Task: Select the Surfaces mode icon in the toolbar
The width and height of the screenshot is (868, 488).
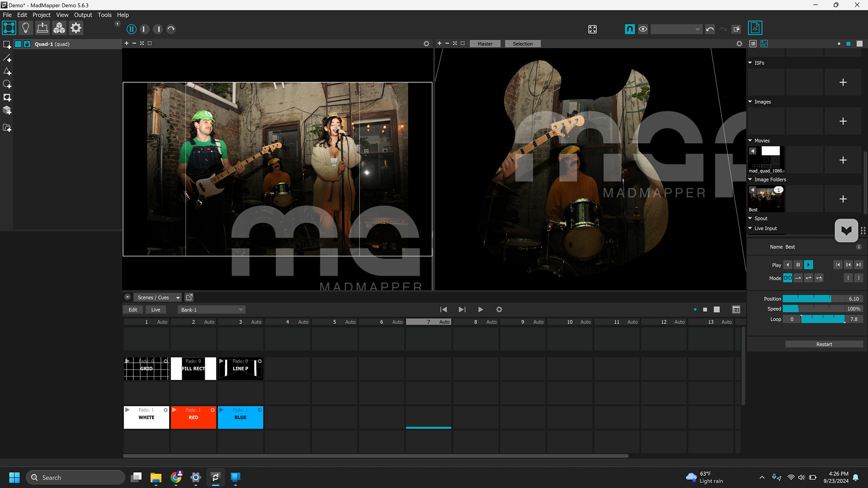Action: (x=9, y=28)
